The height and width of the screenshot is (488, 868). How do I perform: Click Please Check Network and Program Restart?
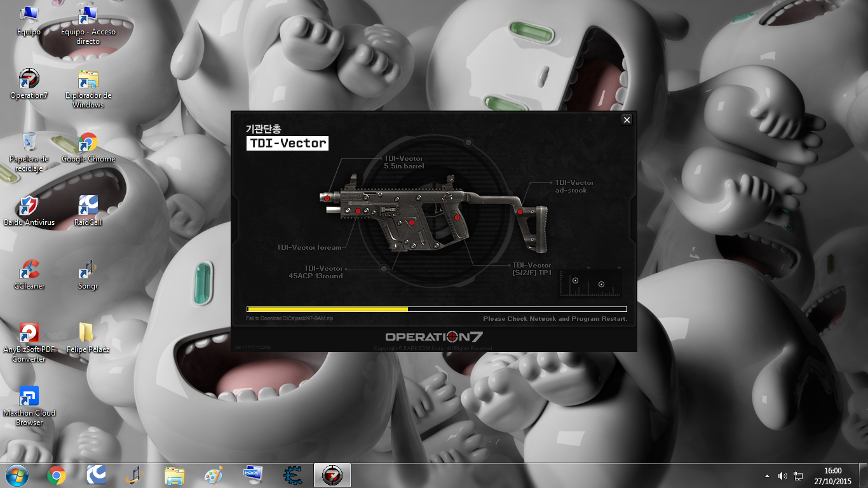click(x=555, y=319)
